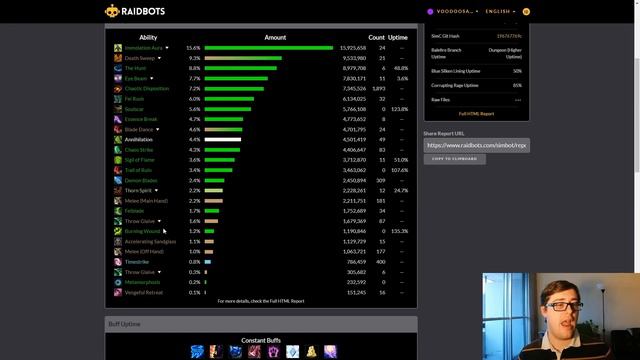This screenshot has height=360, width=640.
Task: Click the Chaos Strike ability icon
Action: tap(118, 150)
